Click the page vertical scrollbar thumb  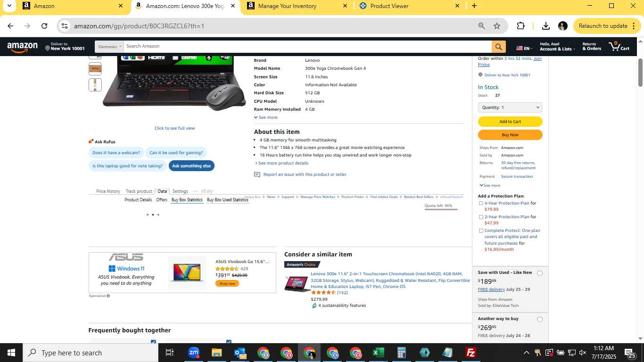tap(641, 73)
